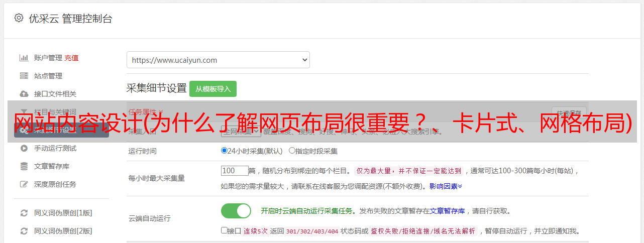Click the red 充值 link
This screenshot has width=644, height=243.
pyautogui.click(x=71, y=58)
